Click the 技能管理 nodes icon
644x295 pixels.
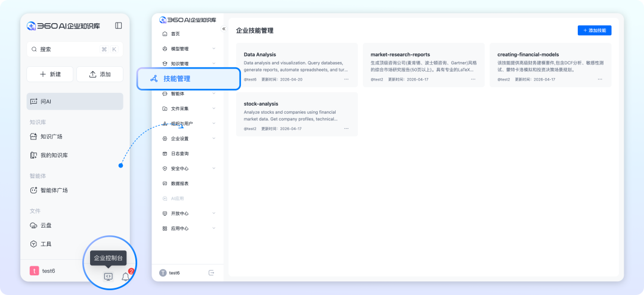[154, 79]
